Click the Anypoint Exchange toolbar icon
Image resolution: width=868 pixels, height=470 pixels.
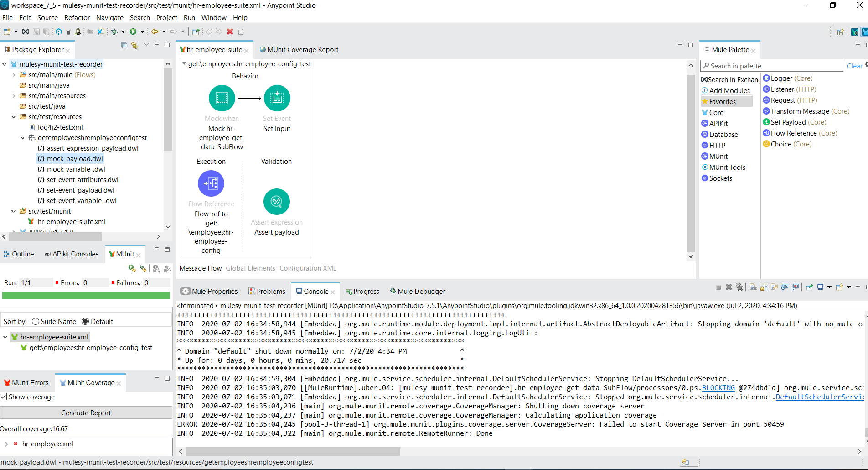26,31
